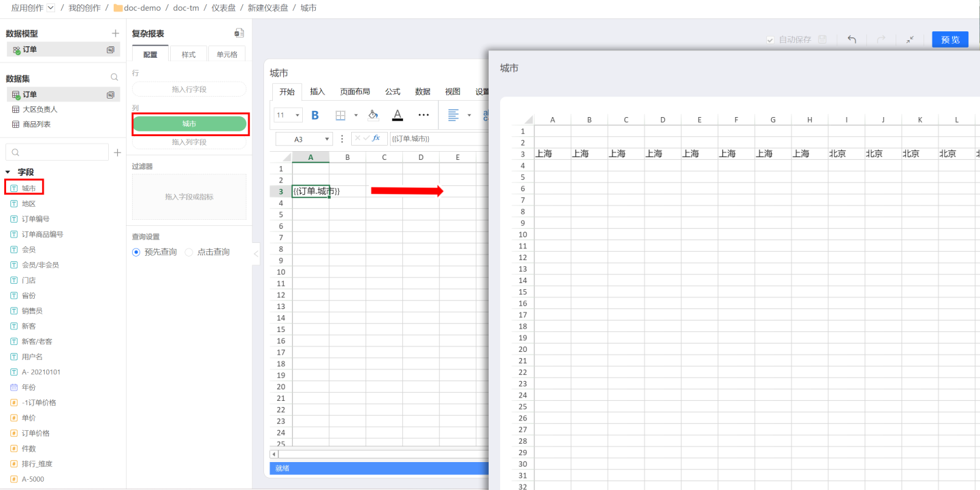Image resolution: width=980 pixels, height=490 pixels.
Task: Click the spreadsheet horizontal scrollbar left arrow
Action: pos(274,454)
